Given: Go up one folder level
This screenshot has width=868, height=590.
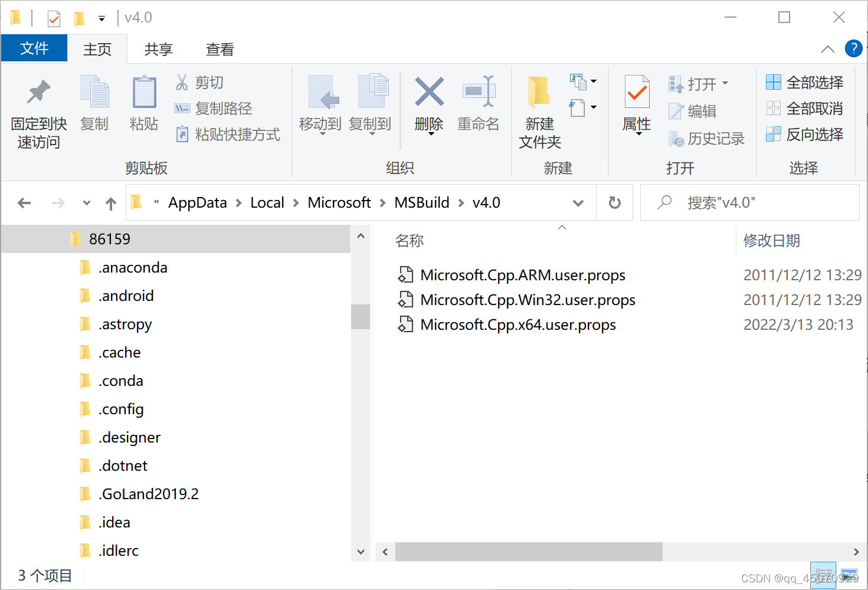Looking at the screenshot, I should (x=111, y=204).
